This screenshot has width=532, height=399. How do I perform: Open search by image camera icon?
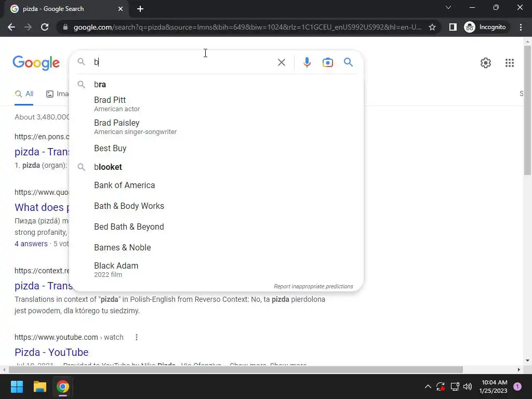[327, 62]
